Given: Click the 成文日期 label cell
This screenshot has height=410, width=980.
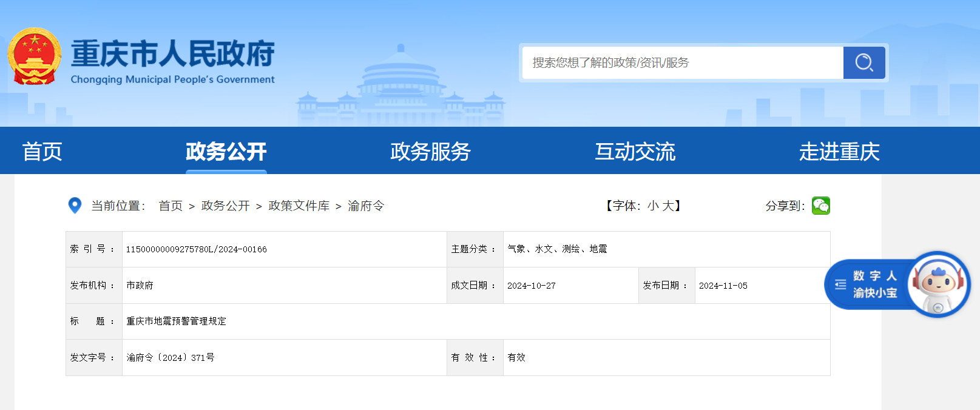Looking at the screenshot, I should [475, 286].
